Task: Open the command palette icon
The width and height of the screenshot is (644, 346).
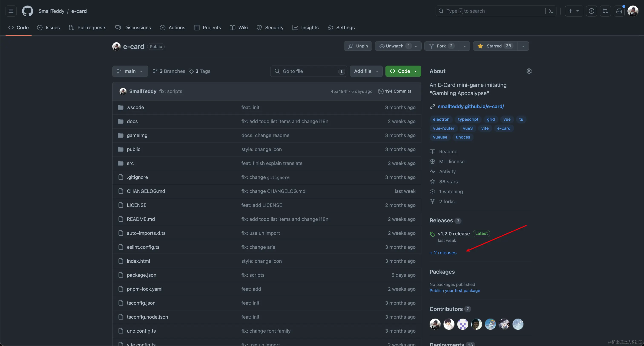Action: click(551, 11)
